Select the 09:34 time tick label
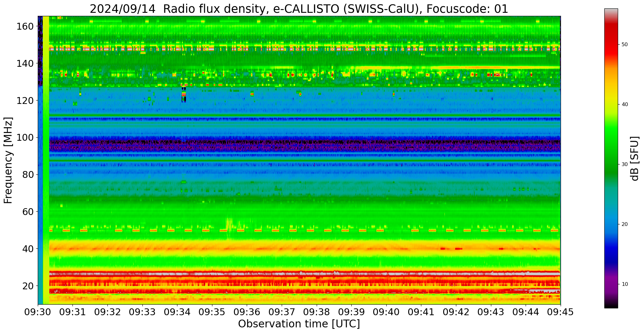This screenshot has width=644, height=333. click(x=177, y=312)
